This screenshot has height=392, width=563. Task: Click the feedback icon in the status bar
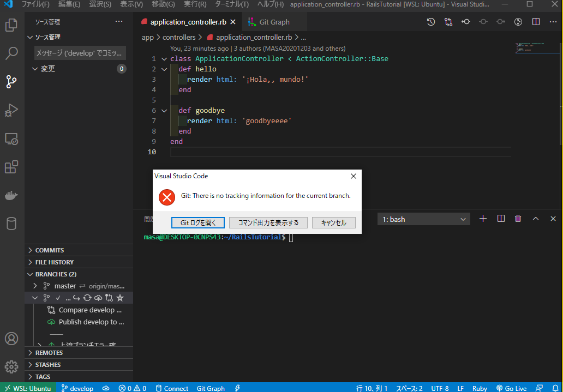pos(539,388)
